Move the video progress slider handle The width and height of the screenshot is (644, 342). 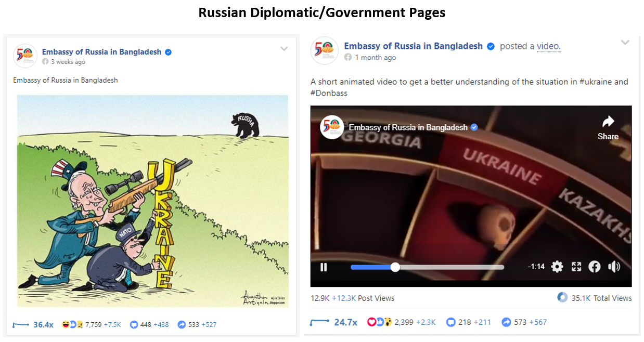pyautogui.click(x=395, y=267)
